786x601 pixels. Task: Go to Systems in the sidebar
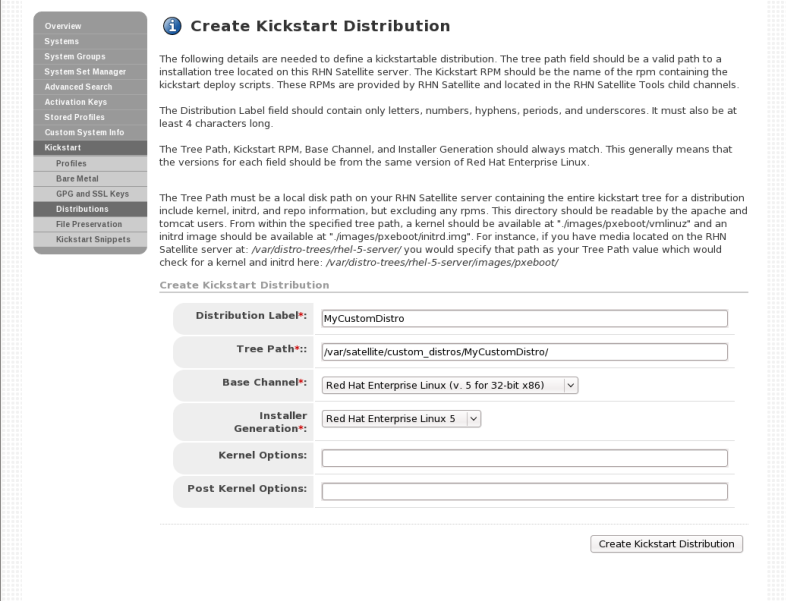pyautogui.click(x=62, y=41)
